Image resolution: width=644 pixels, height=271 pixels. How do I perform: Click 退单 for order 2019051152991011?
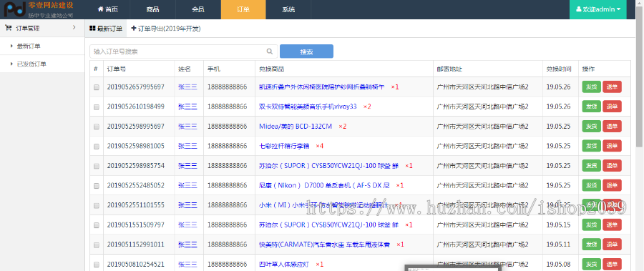coord(612,245)
